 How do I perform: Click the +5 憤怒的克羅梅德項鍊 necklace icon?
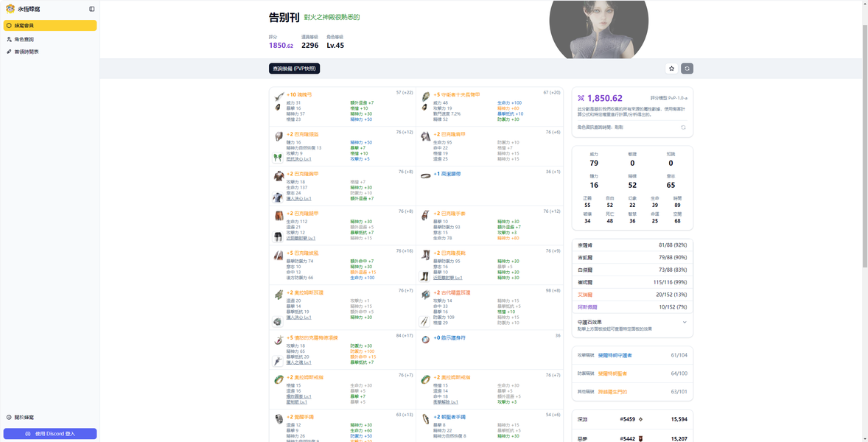pos(279,340)
